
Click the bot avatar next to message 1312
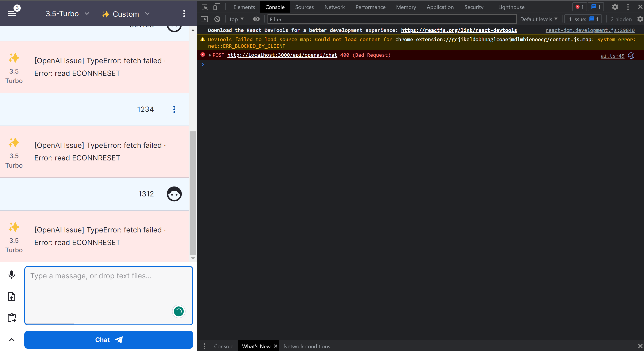[174, 194]
